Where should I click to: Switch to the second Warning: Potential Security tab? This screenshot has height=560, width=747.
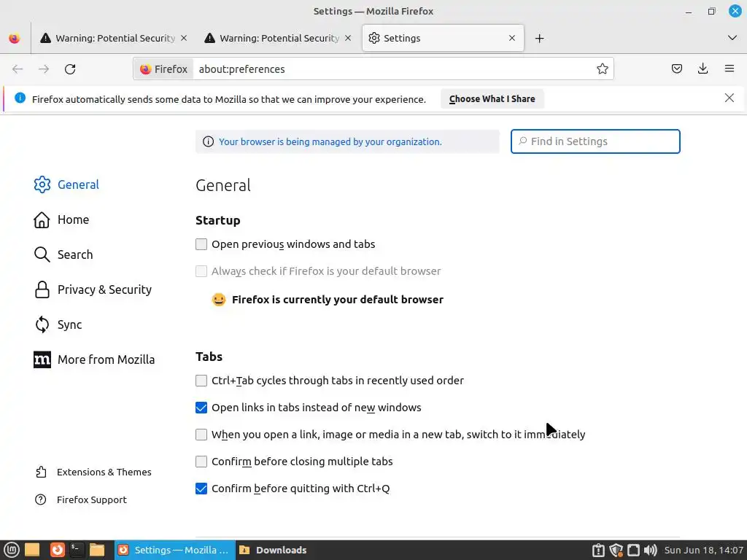[279, 38]
